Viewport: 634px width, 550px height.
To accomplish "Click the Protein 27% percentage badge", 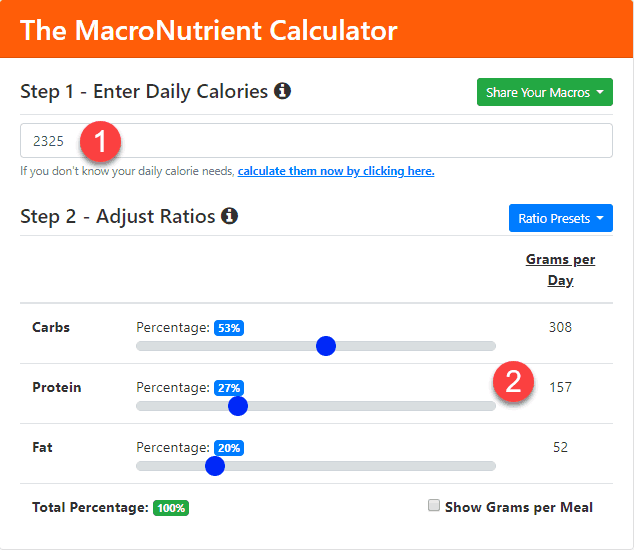I will (x=229, y=387).
